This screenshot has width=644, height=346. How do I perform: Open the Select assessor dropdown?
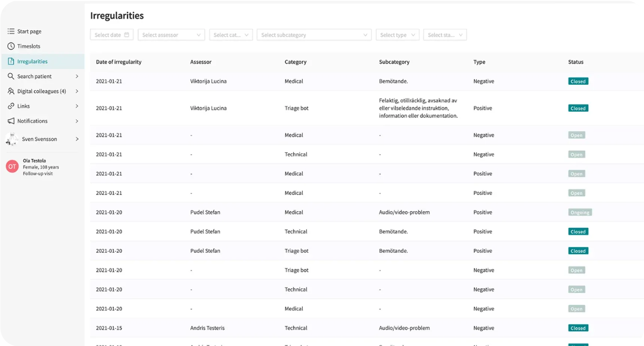pyautogui.click(x=171, y=35)
